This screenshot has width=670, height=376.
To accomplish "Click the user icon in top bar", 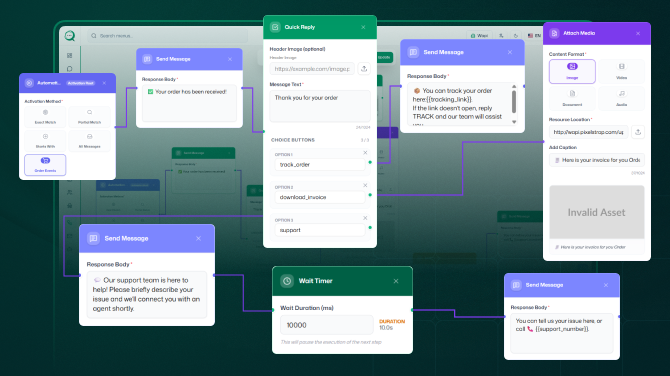I will [x=501, y=36].
